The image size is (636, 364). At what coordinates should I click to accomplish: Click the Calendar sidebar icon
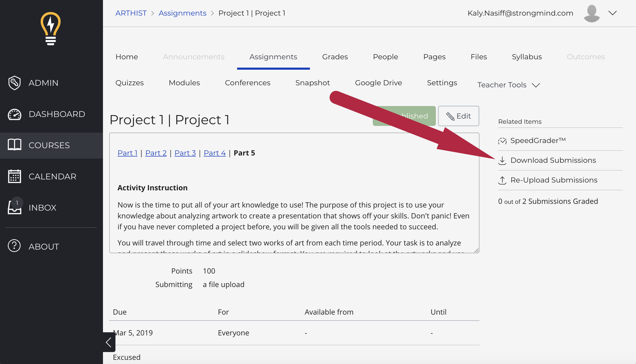[x=15, y=177]
